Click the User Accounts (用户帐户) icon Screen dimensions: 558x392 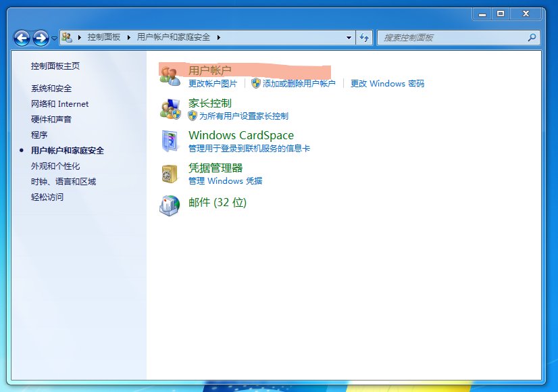point(170,76)
